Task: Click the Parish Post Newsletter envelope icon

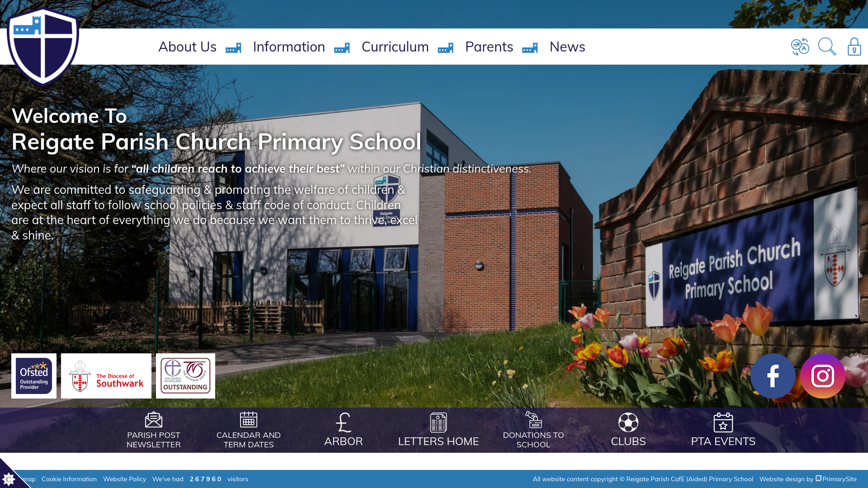Action: tap(154, 420)
